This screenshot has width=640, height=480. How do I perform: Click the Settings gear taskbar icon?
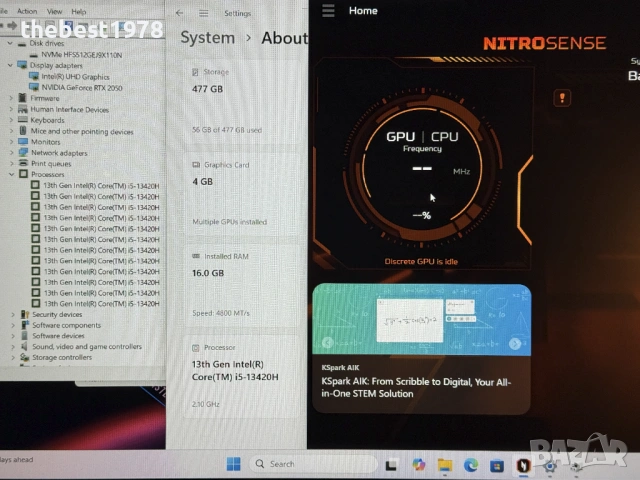550,466
